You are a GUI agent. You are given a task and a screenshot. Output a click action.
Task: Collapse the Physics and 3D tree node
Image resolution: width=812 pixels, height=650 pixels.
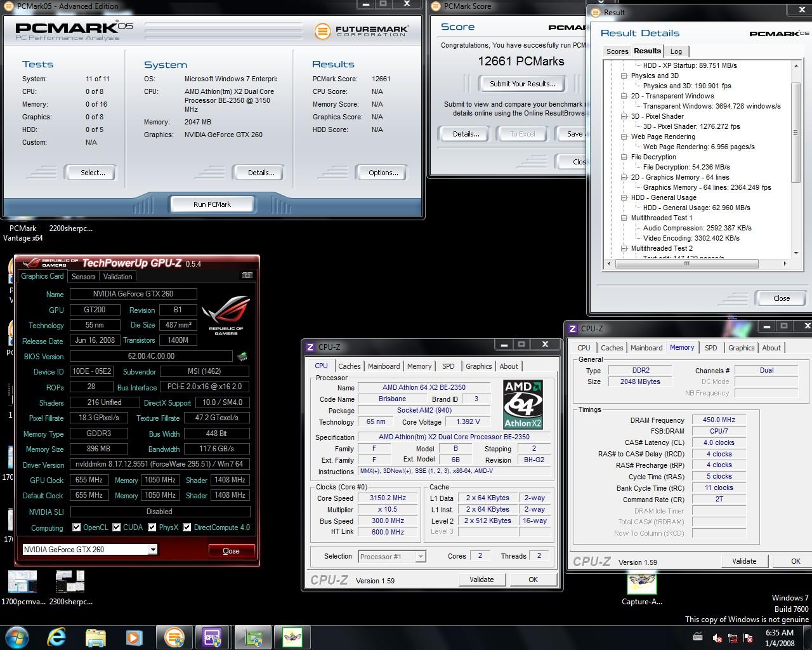pos(624,76)
